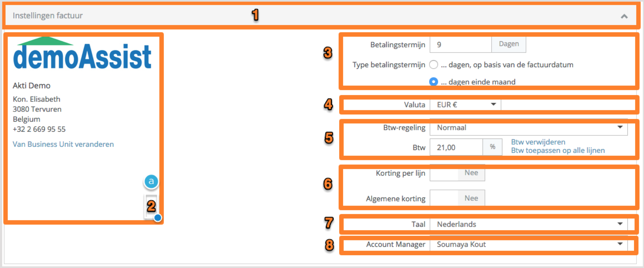Screen dimensions: 644x268
Task: Click the Instellingen factuur header title
Action: click(48, 15)
